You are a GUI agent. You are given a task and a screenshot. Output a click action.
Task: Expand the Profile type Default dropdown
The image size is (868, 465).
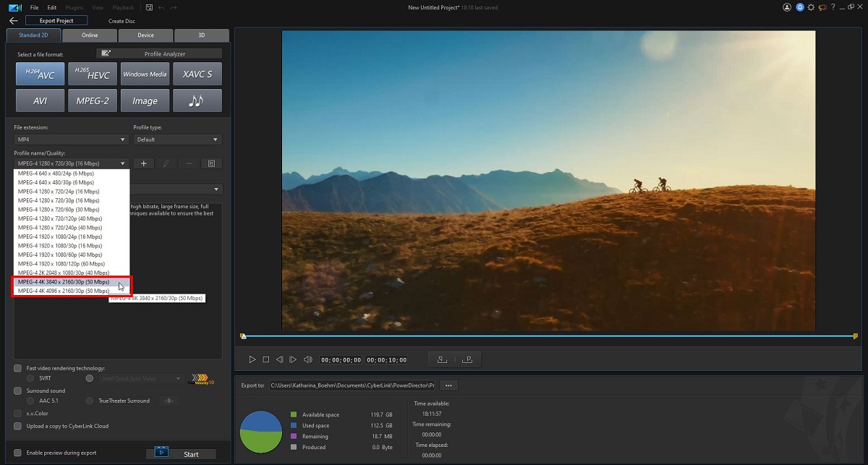click(x=176, y=140)
